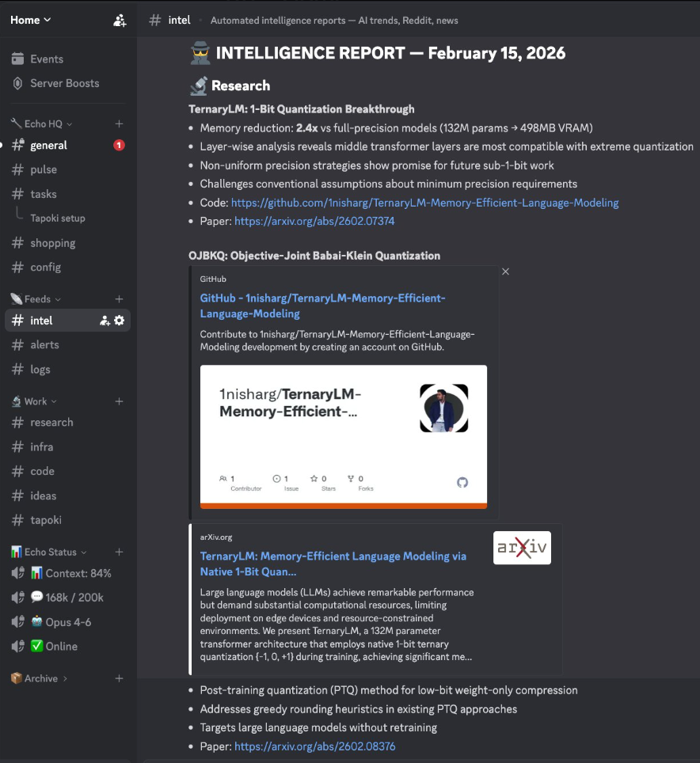This screenshot has width=700, height=763.
Task: Click the Events calendar icon in the sidebar
Action: 17,59
